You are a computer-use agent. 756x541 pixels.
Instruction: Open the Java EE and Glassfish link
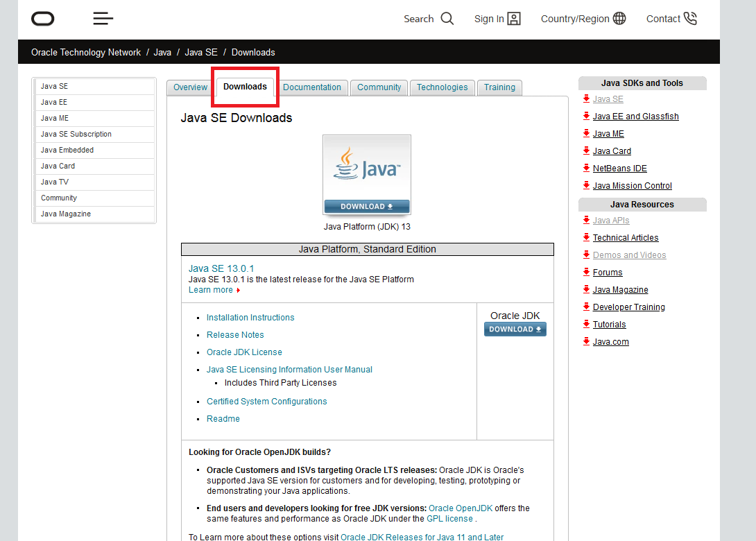pos(635,117)
